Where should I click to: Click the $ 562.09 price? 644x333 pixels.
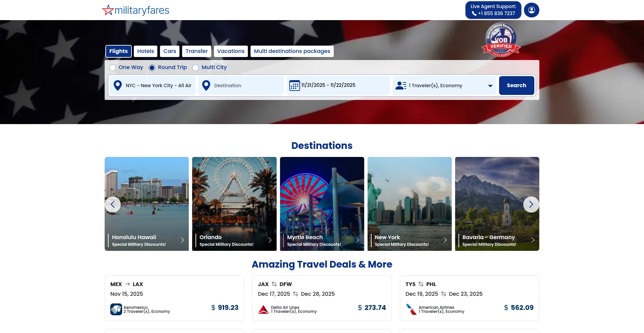(x=519, y=308)
